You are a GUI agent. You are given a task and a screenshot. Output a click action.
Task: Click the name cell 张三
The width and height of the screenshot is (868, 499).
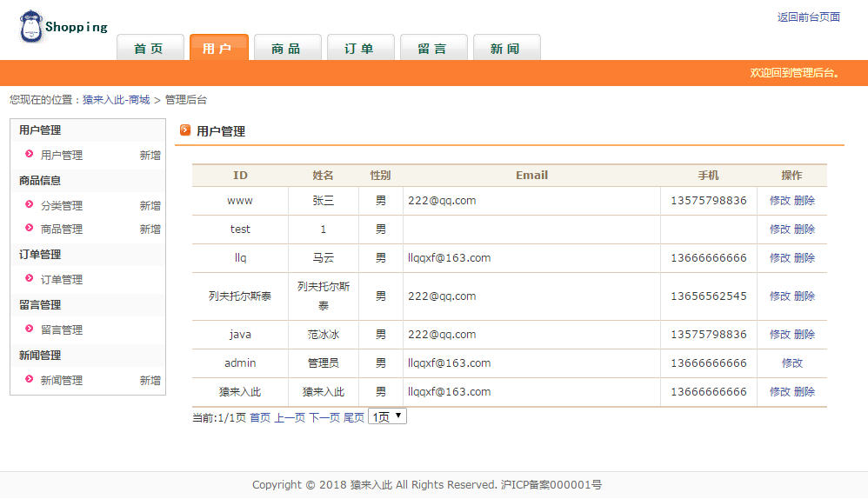[324, 200]
